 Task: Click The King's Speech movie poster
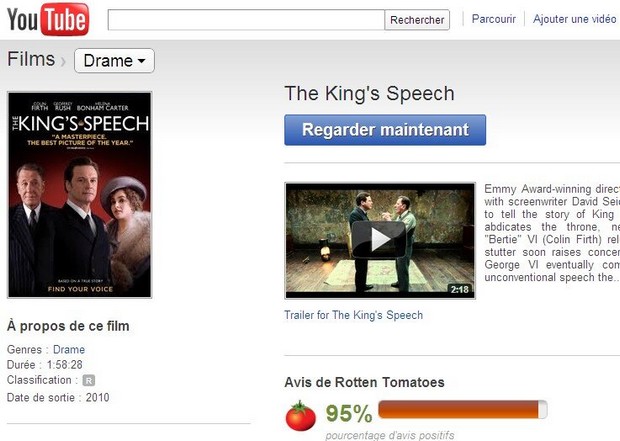80,195
